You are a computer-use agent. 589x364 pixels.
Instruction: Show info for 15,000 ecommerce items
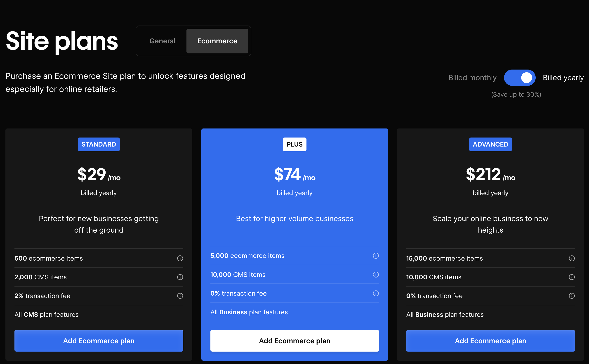[571, 258]
